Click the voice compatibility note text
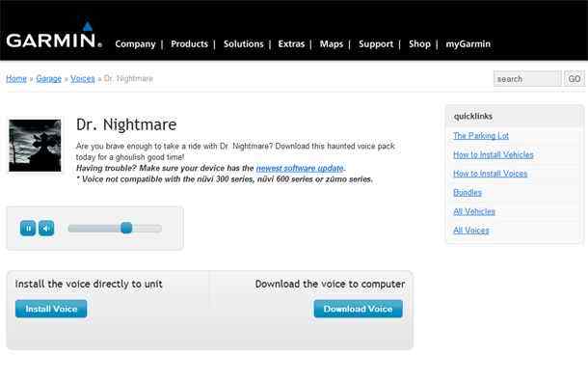The height and width of the screenshot is (382, 588). click(x=225, y=179)
